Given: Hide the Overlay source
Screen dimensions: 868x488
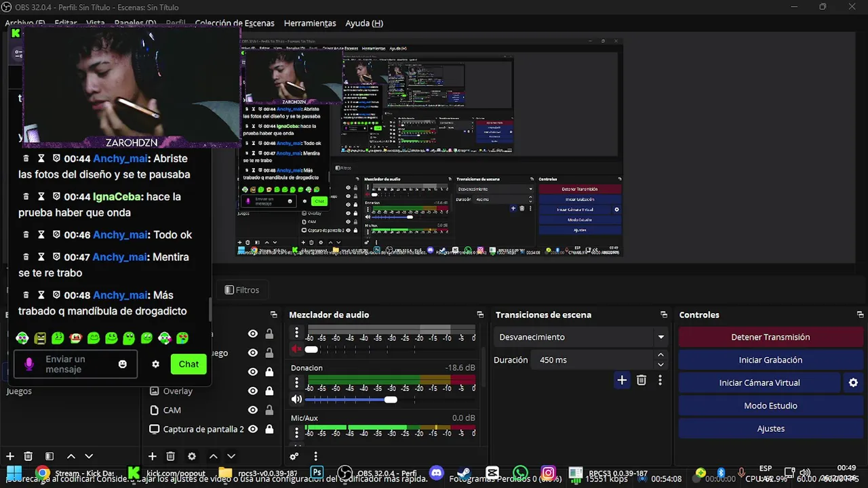Looking at the screenshot, I should tap(253, 391).
